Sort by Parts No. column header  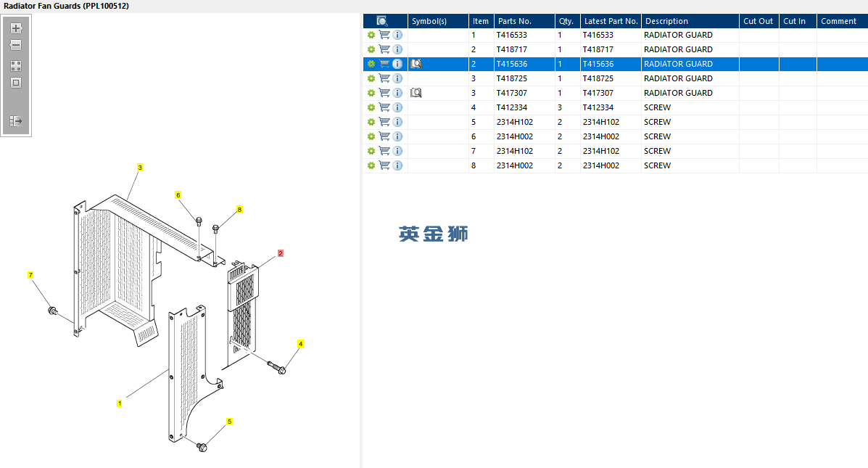[524, 21]
